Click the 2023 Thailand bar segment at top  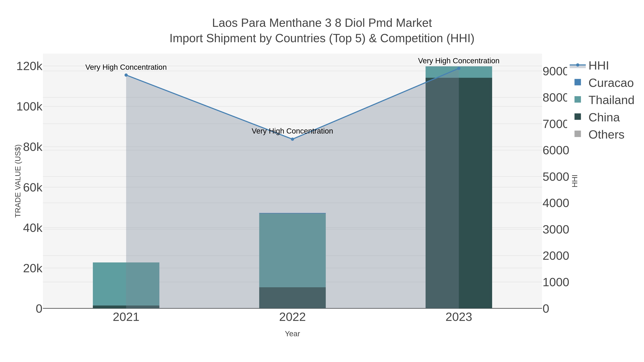(459, 72)
